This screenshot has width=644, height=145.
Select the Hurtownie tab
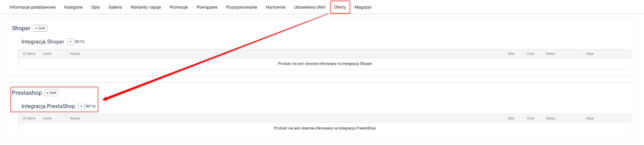pyautogui.click(x=275, y=7)
